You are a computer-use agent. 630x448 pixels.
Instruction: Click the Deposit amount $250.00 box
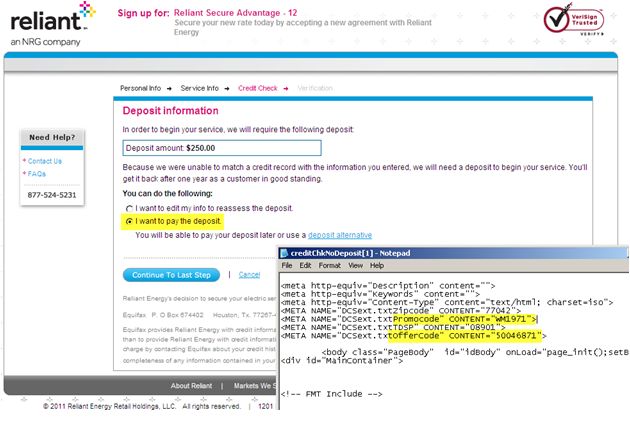click(222, 148)
